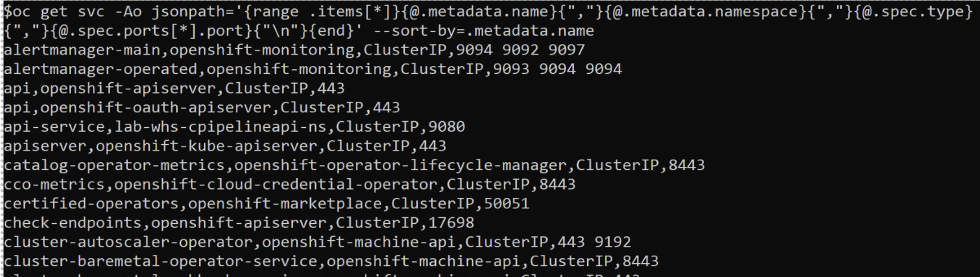This screenshot has height=277, width=980.
Task: Select the cluster-autoscaler-operator line
Action: click(x=317, y=242)
